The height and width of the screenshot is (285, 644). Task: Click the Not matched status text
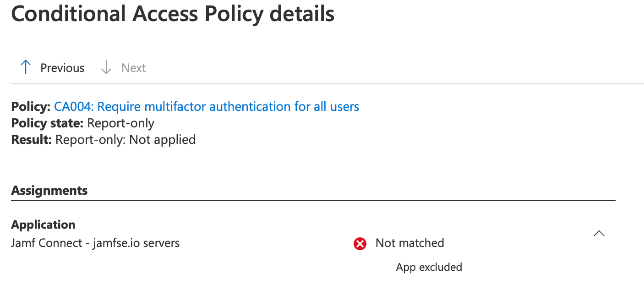coord(410,243)
